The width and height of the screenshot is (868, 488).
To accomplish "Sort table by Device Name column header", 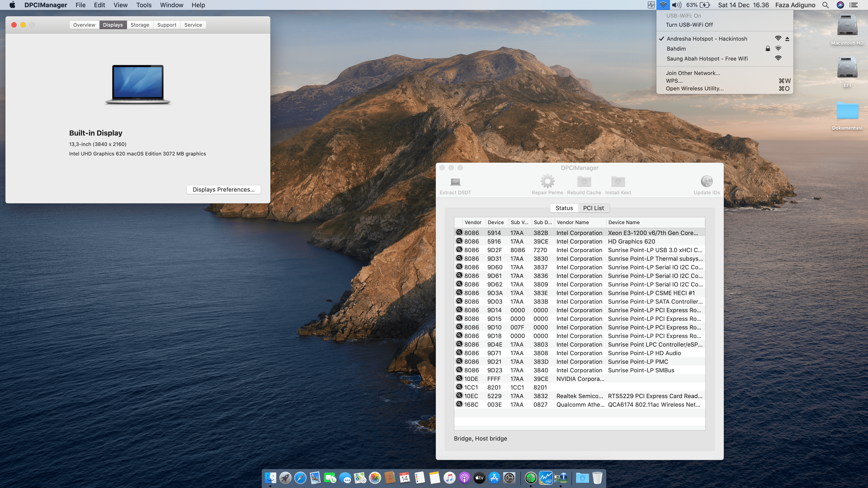I will tap(624, 222).
